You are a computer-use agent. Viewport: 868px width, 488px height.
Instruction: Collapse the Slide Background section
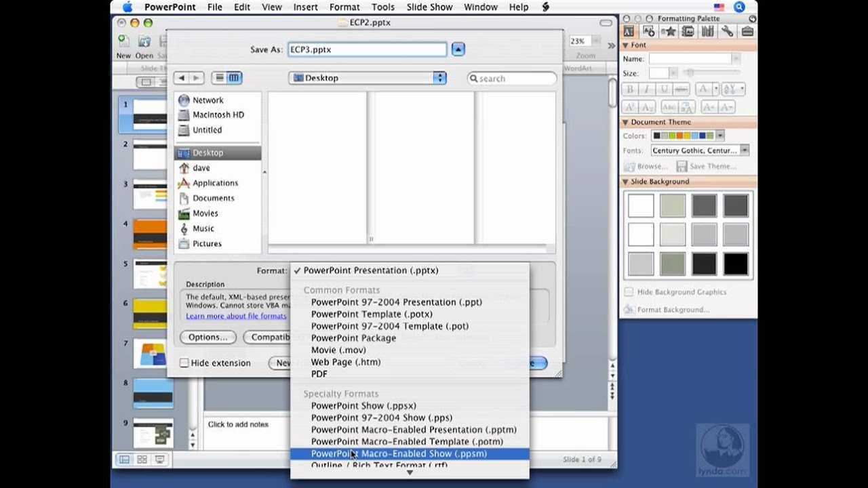(x=626, y=182)
